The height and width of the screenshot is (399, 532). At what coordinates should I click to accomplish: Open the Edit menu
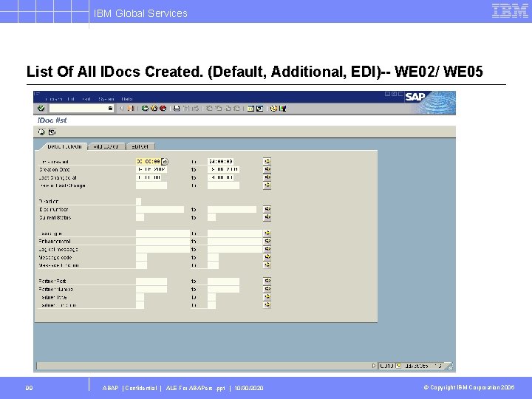71,99
